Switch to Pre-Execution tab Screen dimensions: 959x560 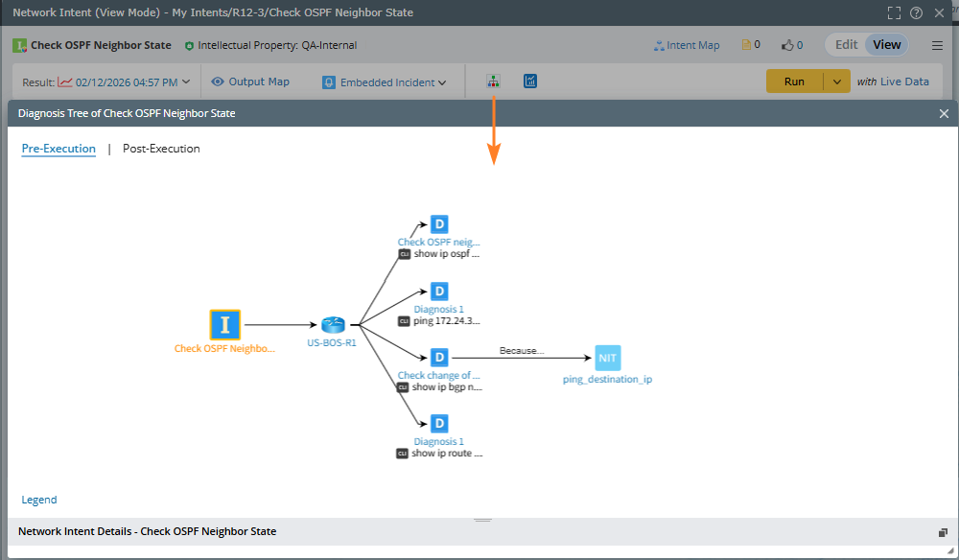pos(58,149)
